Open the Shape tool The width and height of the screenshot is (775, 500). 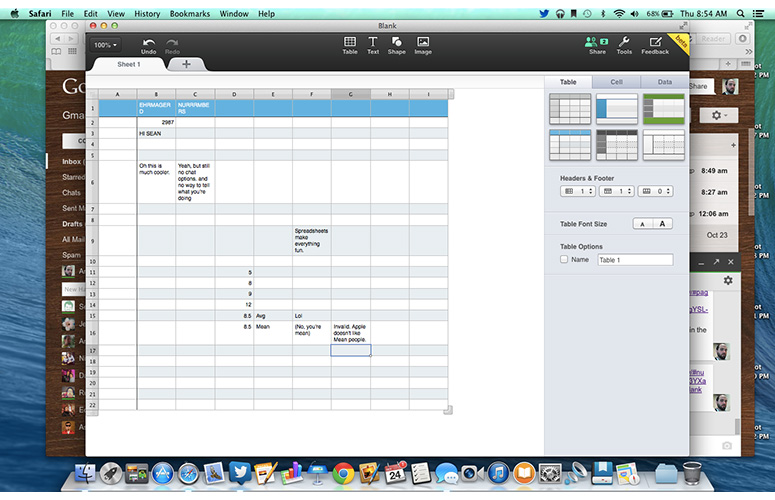click(x=396, y=42)
